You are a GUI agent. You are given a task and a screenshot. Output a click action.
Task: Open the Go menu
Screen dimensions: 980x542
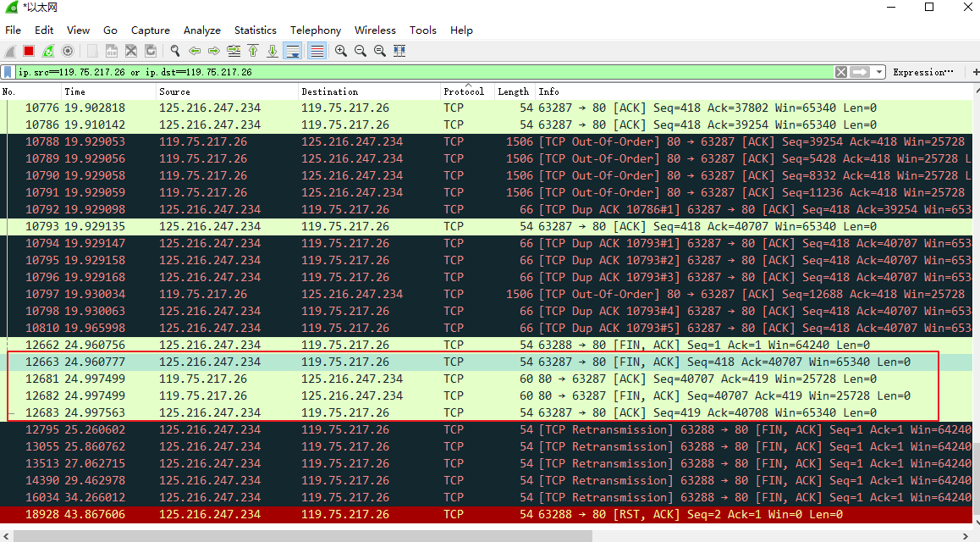(110, 30)
